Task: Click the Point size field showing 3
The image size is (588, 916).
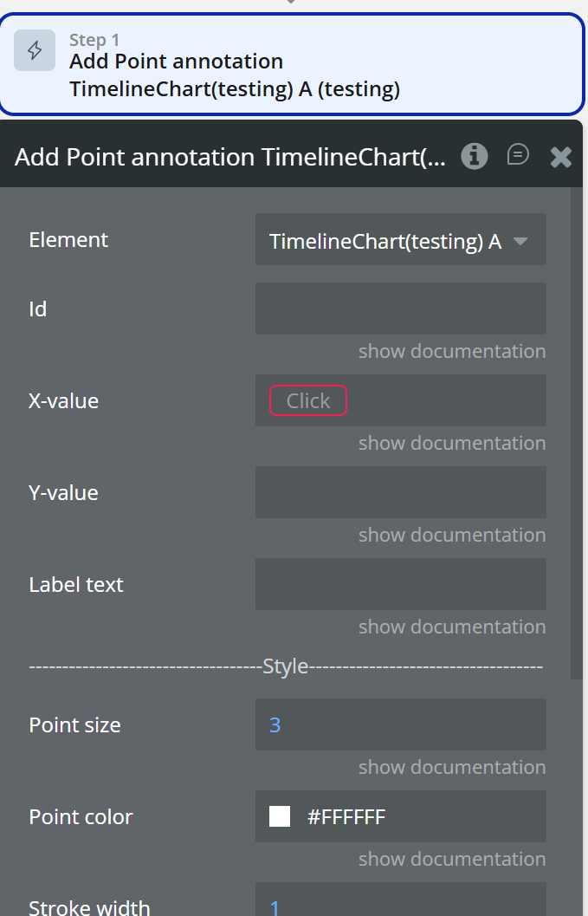Action: pyautogui.click(x=400, y=724)
